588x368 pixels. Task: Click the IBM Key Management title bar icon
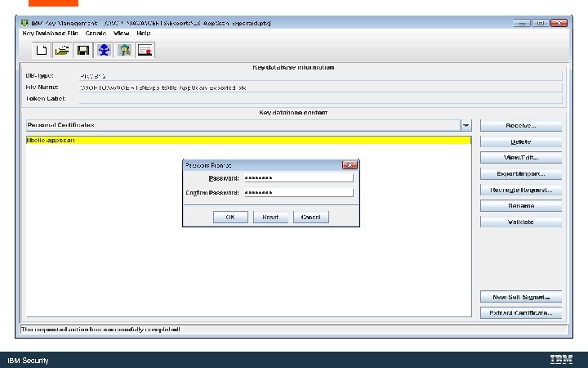(24, 23)
